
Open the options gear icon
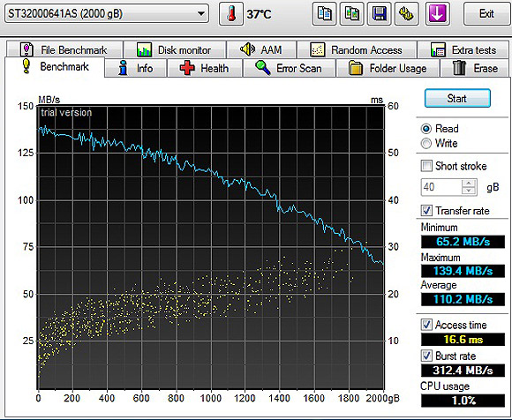pos(407,14)
